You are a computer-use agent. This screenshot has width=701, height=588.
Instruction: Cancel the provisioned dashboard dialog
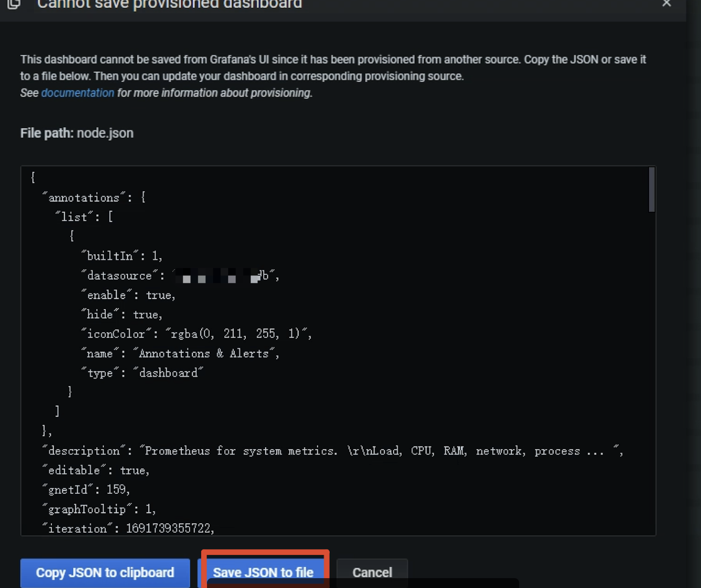(372, 573)
